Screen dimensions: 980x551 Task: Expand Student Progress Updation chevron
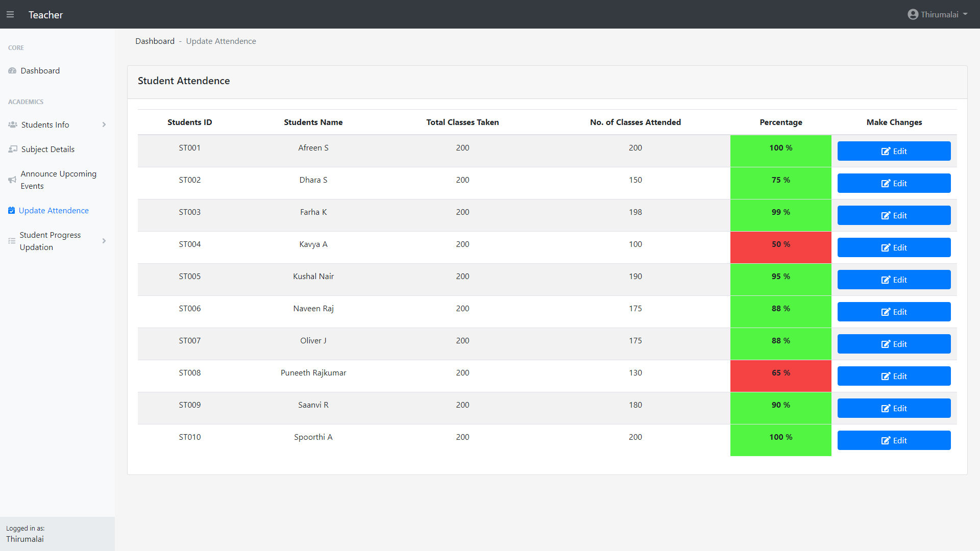pyautogui.click(x=104, y=241)
